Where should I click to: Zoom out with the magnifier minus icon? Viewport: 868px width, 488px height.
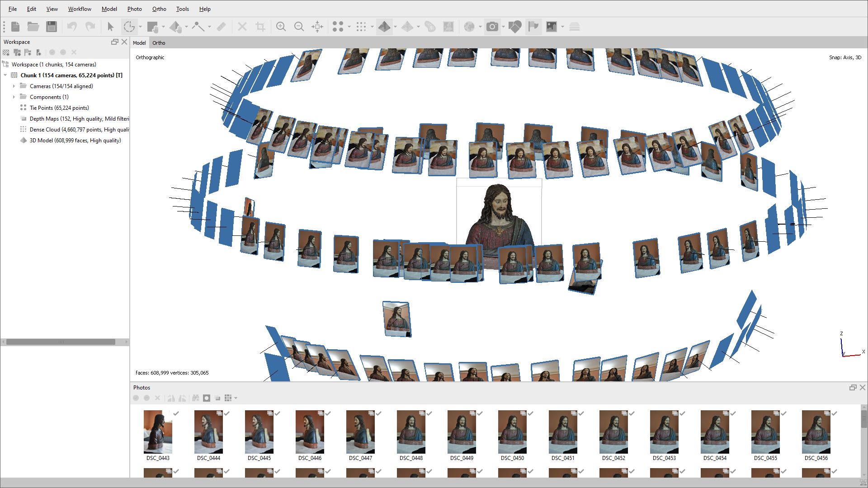(299, 27)
